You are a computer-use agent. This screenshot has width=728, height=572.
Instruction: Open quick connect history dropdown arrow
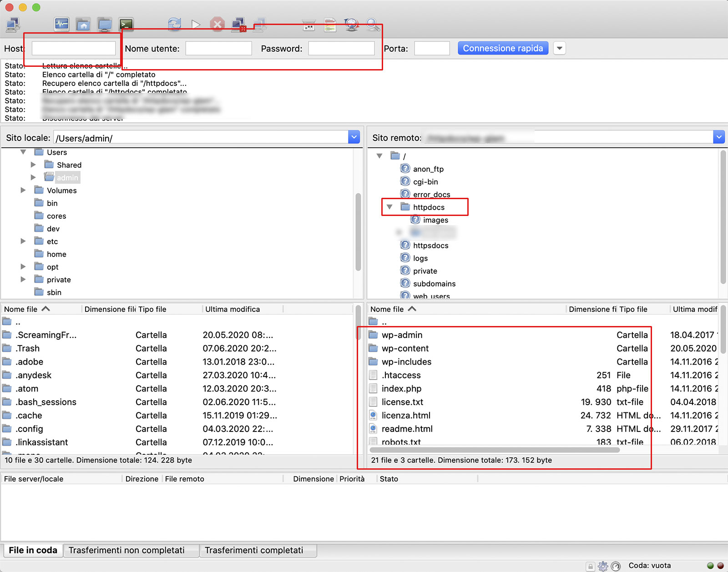coord(560,48)
